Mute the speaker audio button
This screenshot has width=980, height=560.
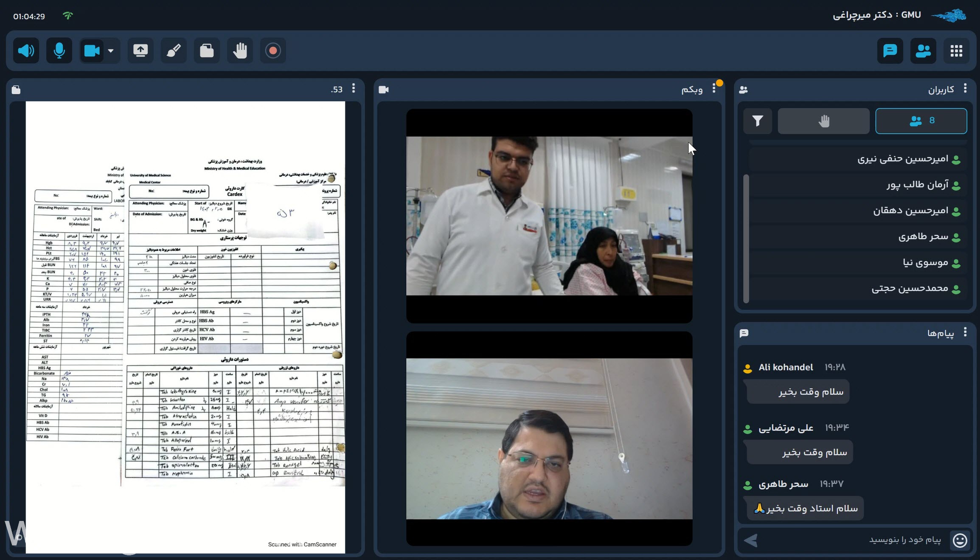[26, 51]
